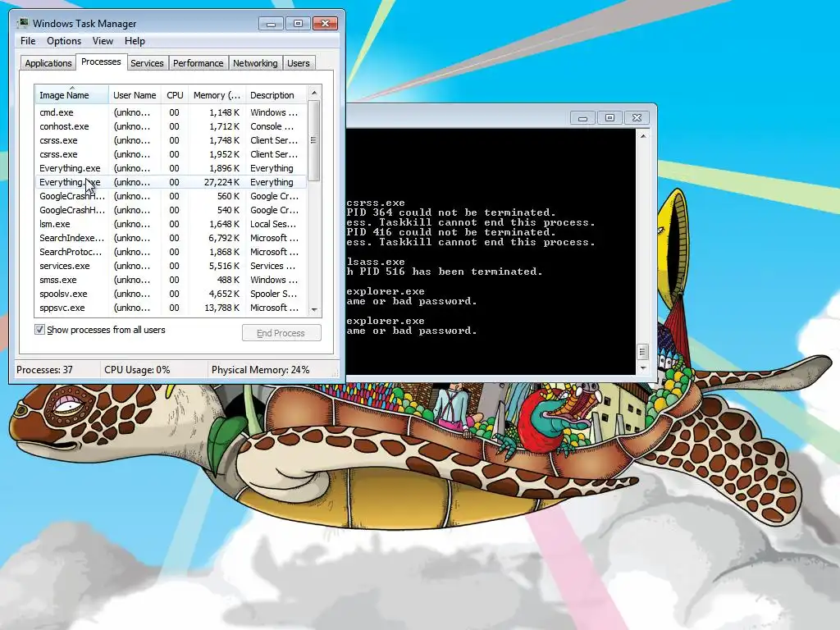This screenshot has width=840, height=630.
Task: Minimize the Windows Task Manager window
Action: pos(271,24)
